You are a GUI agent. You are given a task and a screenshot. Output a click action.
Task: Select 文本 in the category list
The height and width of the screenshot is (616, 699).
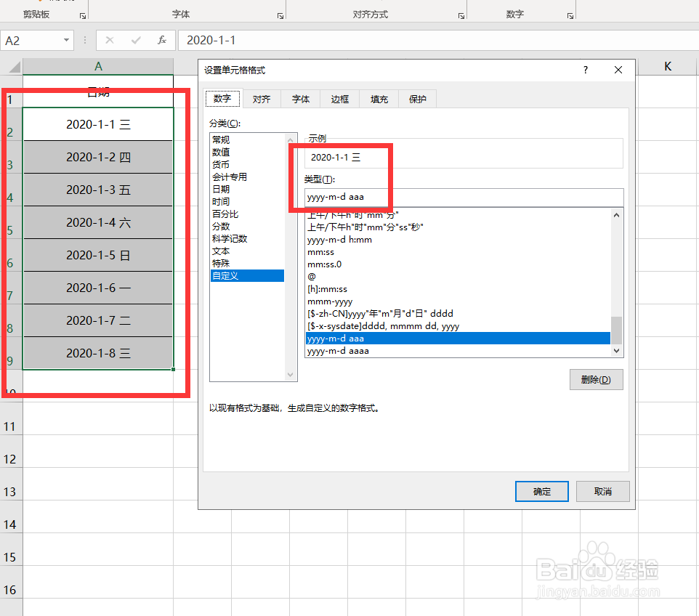(x=248, y=251)
